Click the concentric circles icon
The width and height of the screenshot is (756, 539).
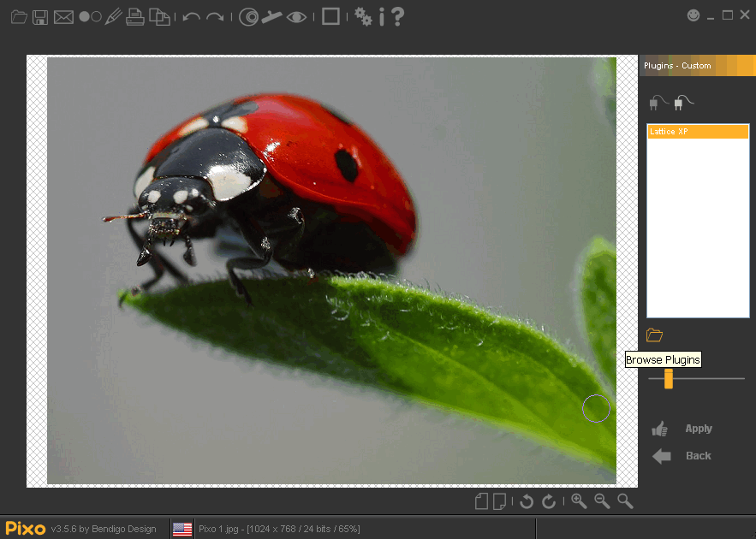[249, 17]
